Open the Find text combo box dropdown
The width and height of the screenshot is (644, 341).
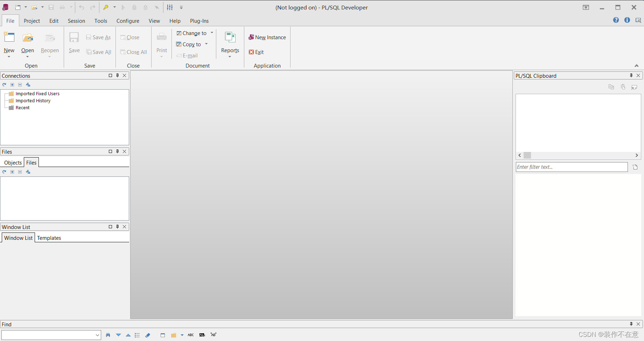click(97, 335)
